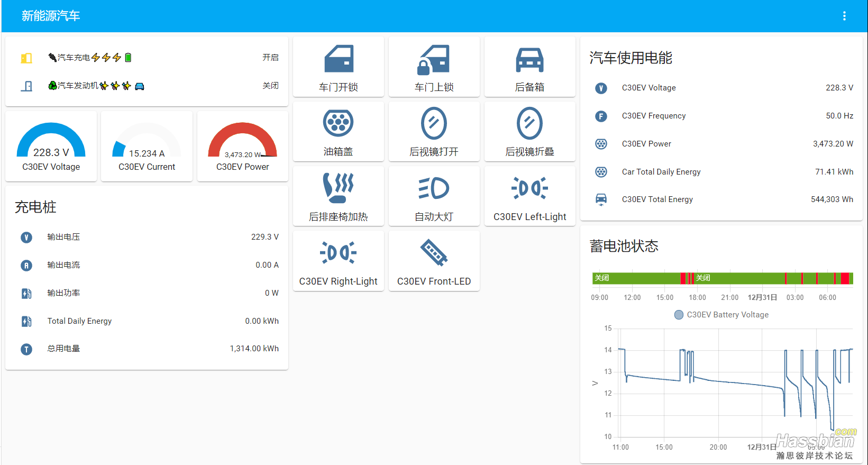
Task: Click the 车门开锁 button label
Action: (x=339, y=87)
